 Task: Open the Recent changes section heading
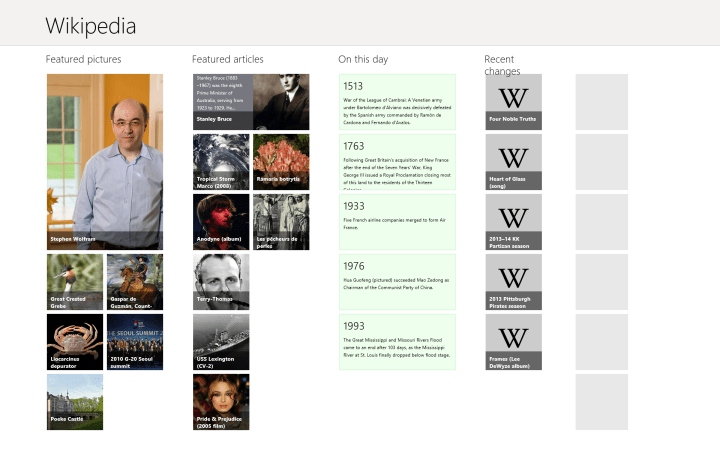(502, 65)
